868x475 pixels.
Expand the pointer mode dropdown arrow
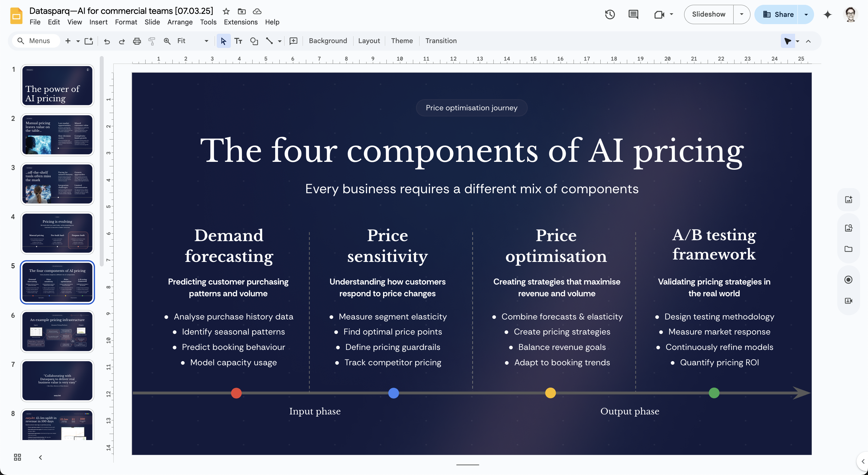point(797,41)
